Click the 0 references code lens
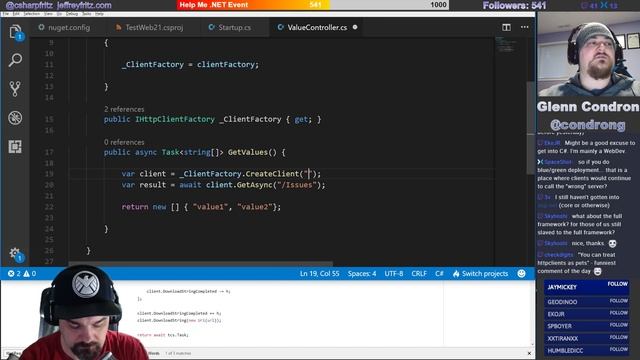Screen dimensions: 640x360 coord(124,142)
